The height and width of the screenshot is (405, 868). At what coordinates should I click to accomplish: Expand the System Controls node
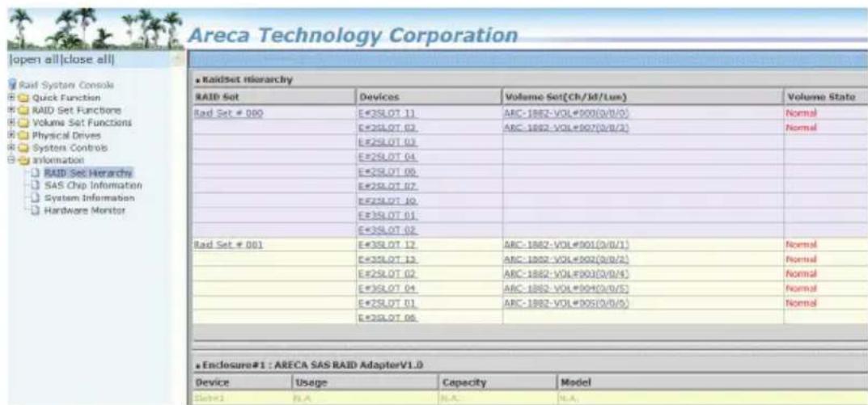(x=11, y=148)
